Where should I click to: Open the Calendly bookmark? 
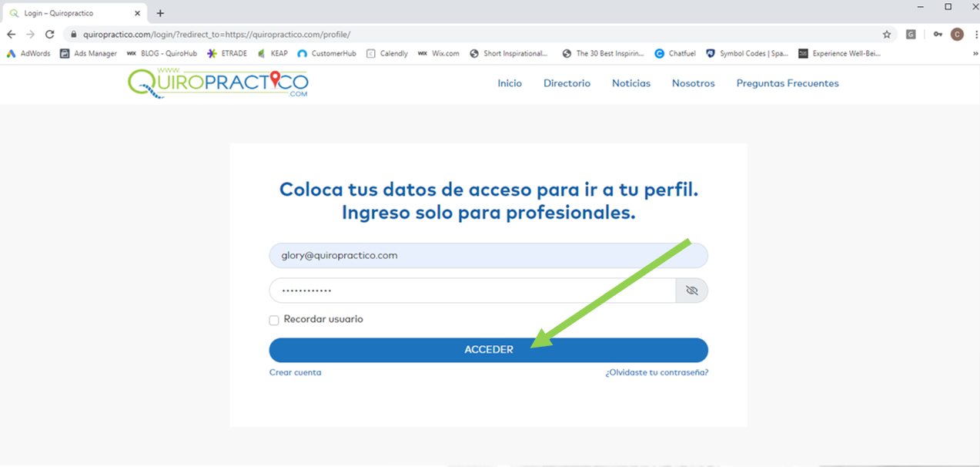coord(387,54)
